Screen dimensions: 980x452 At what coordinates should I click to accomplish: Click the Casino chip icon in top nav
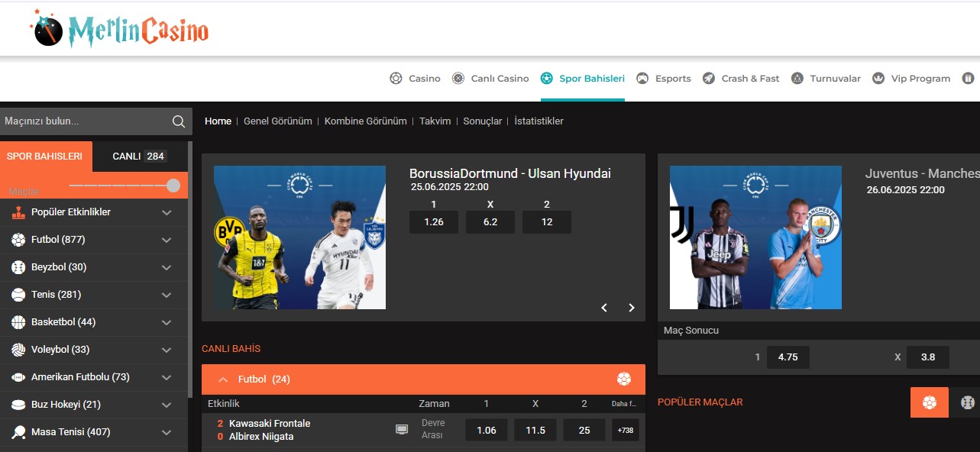396,78
